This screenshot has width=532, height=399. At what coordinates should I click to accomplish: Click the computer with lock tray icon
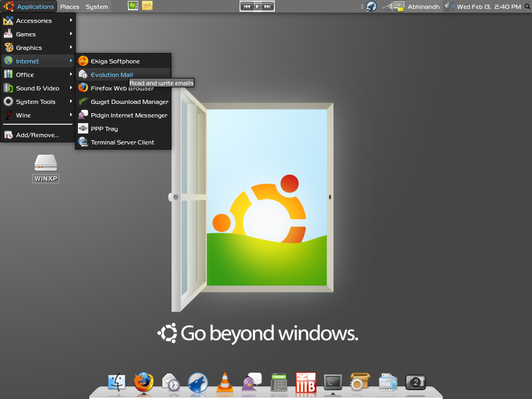click(x=399, y=6)
